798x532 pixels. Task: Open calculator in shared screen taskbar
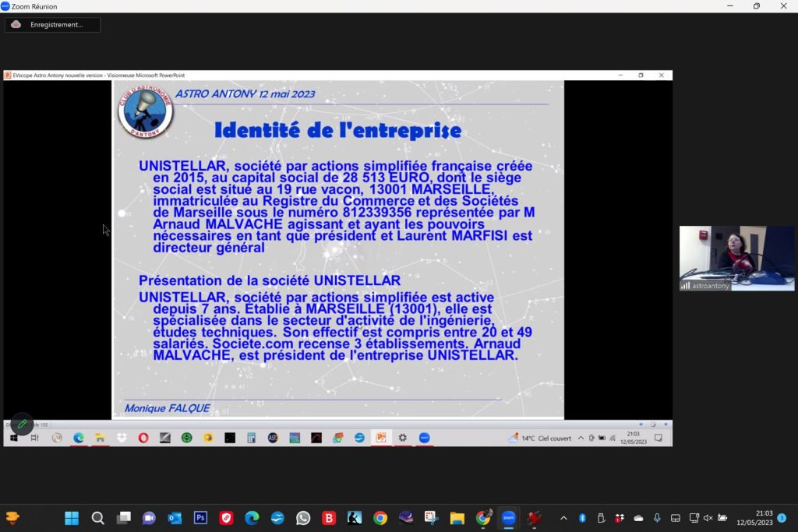[252, 438]
